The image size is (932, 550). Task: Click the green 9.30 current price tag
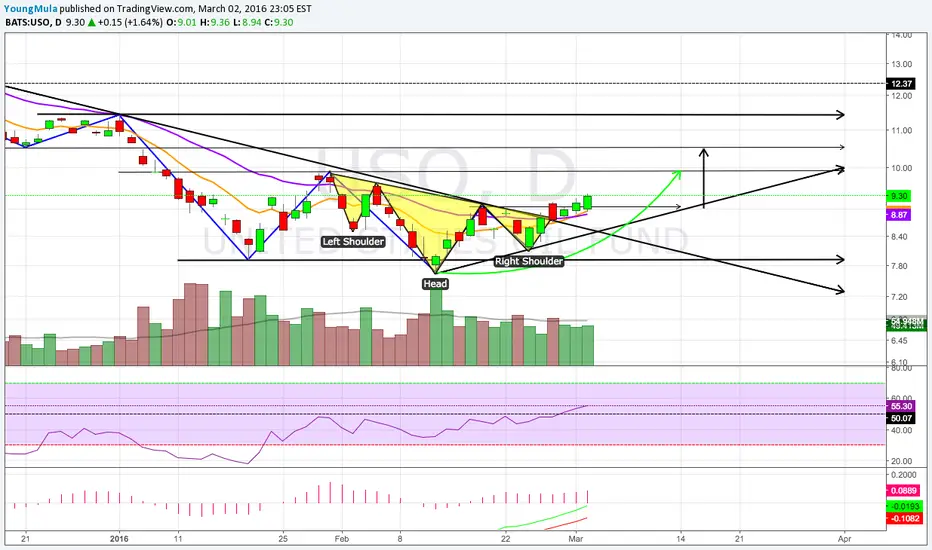coord(899,196)
